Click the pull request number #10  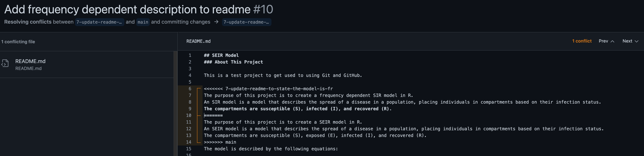pos(263,10)
